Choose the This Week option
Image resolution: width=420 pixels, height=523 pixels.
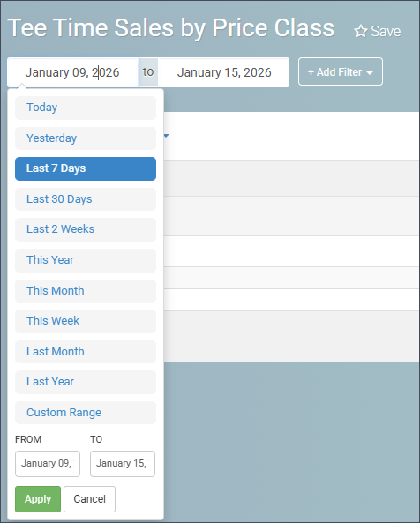(86, 321)
